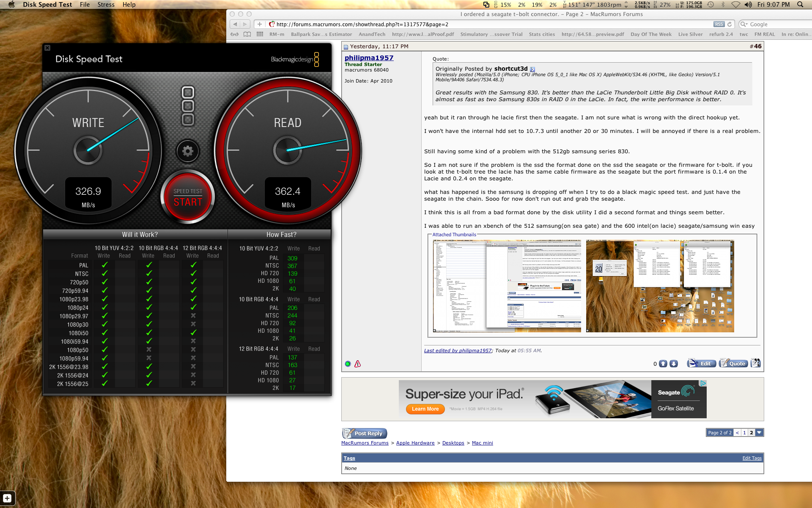Click the report post warning icon
Viewport: 812px width, 508px height.
358,364
